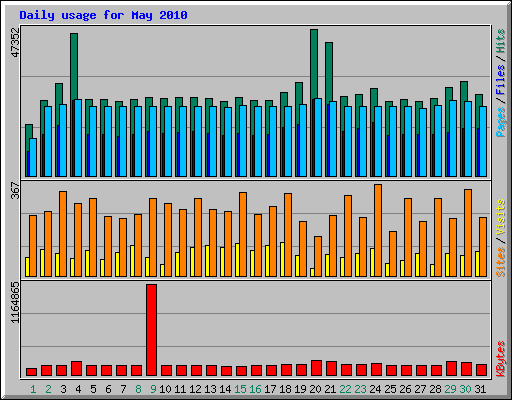This screenshot has width=512, height=400.
Task: Click the red KBytes bar for day 1
Action: coord(31,372)
